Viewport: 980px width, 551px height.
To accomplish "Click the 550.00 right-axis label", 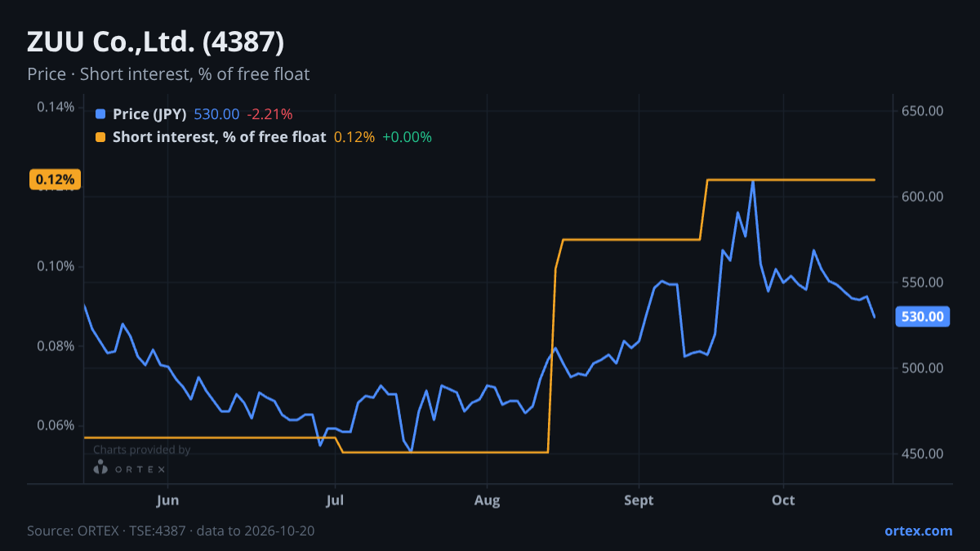I will click(x=923, y=282).
